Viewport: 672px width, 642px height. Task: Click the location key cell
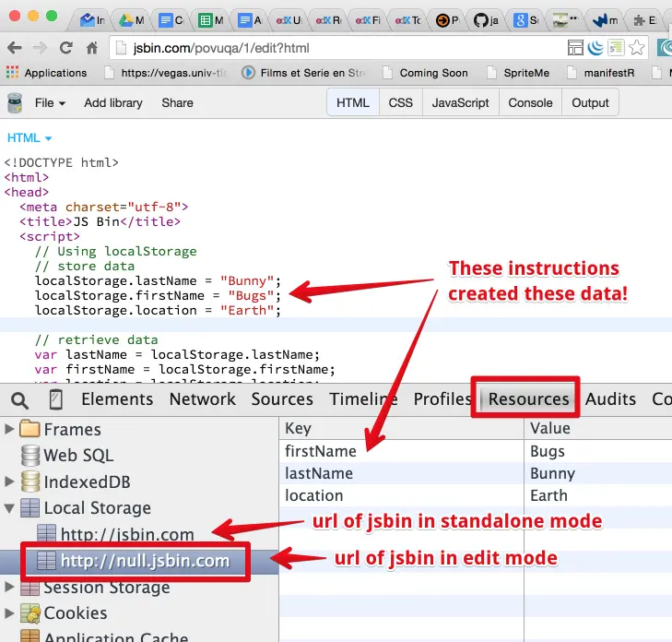(x=402, y=495)
